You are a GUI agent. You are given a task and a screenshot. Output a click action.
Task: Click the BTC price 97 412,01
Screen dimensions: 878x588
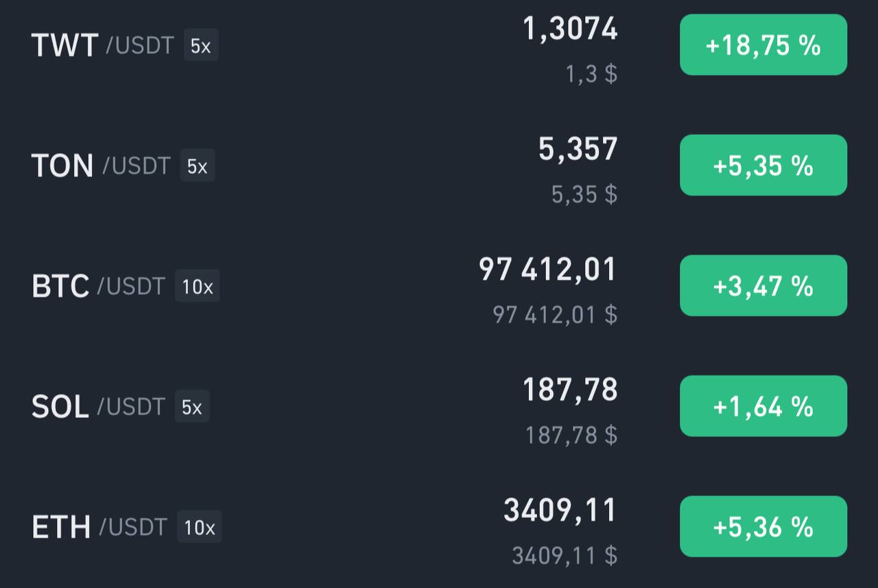(548, 269)
